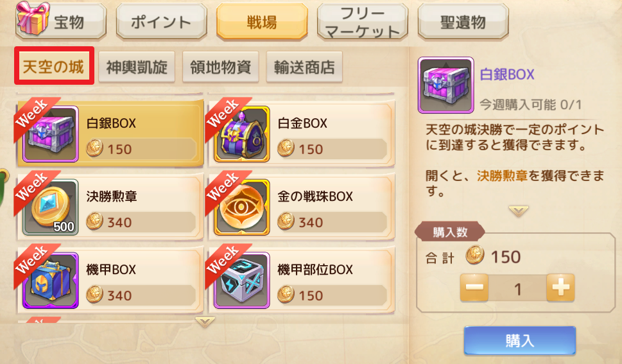Image resolution: width=622 pixels, height=364 pixels.
Task: Click the quantity field showing 1
Action: [x=517, y=289]
